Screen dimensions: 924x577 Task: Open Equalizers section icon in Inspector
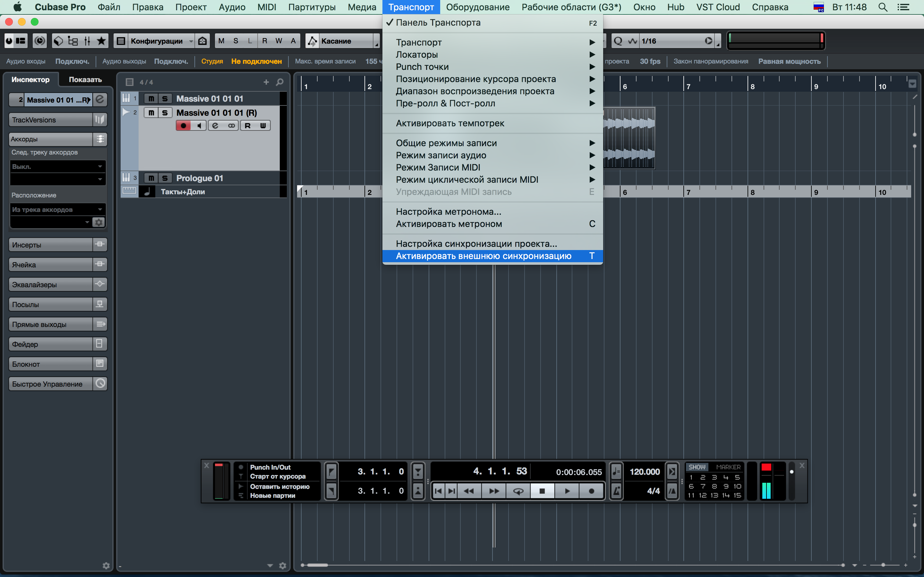pos(100,284)
